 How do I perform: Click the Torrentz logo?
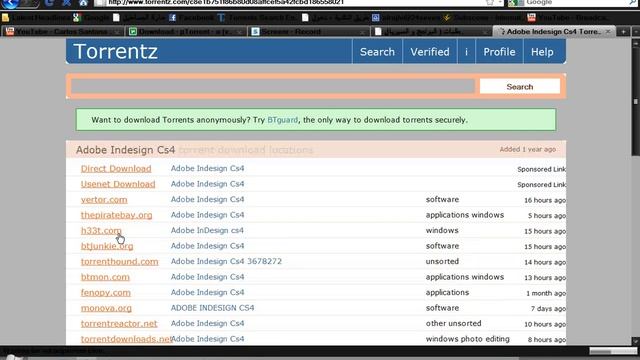point(116,51)
